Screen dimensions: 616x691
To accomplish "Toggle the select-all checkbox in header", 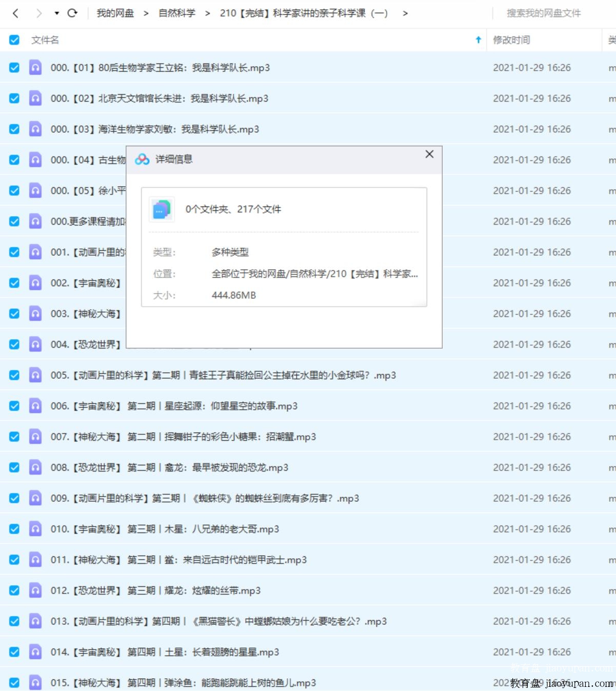I will pos(14,40).
